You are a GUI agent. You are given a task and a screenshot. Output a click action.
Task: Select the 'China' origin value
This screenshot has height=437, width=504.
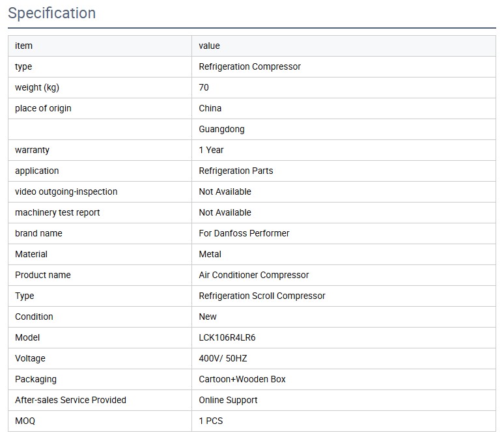(210, 108)
